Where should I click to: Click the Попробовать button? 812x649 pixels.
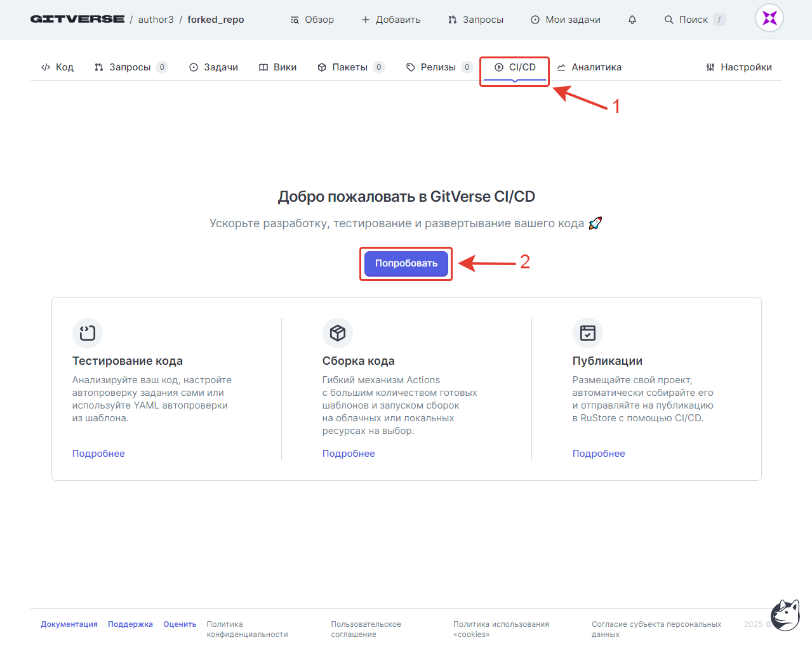pyautogui.click(x=406, y=263)
